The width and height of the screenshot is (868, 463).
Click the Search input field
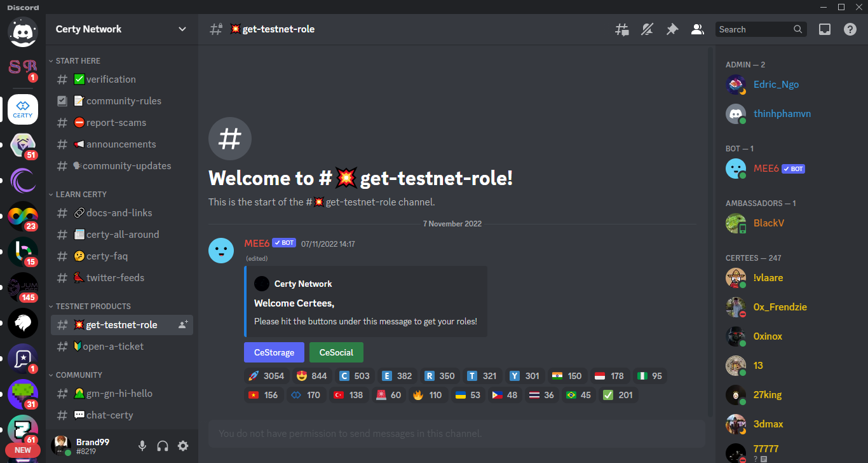754,29
